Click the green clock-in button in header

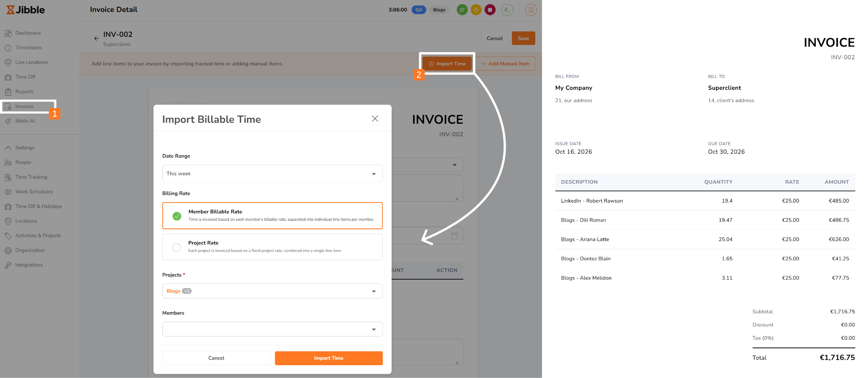462,10
